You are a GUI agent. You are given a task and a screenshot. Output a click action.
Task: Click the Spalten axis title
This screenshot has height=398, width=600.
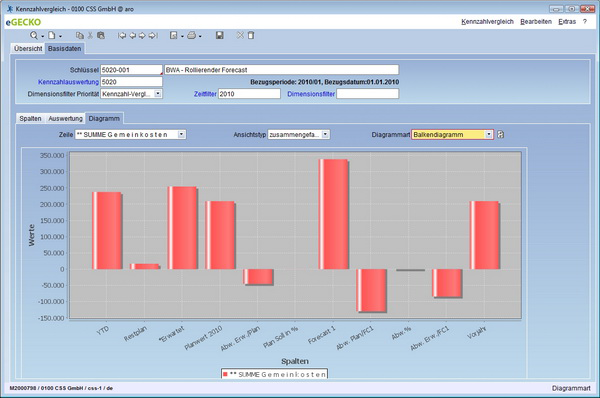(295, 361)
